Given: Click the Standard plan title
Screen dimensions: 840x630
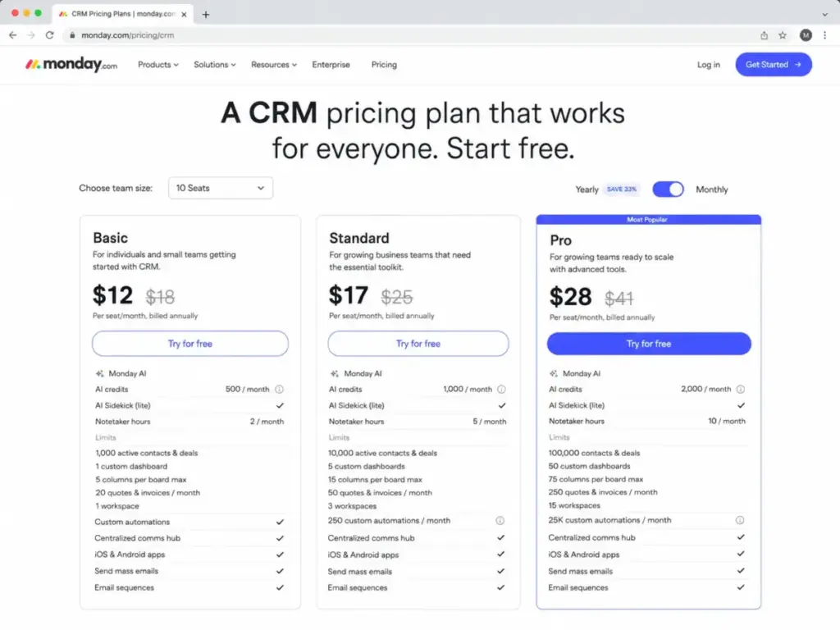Looking at the screenshot, I should pos(359,238).
